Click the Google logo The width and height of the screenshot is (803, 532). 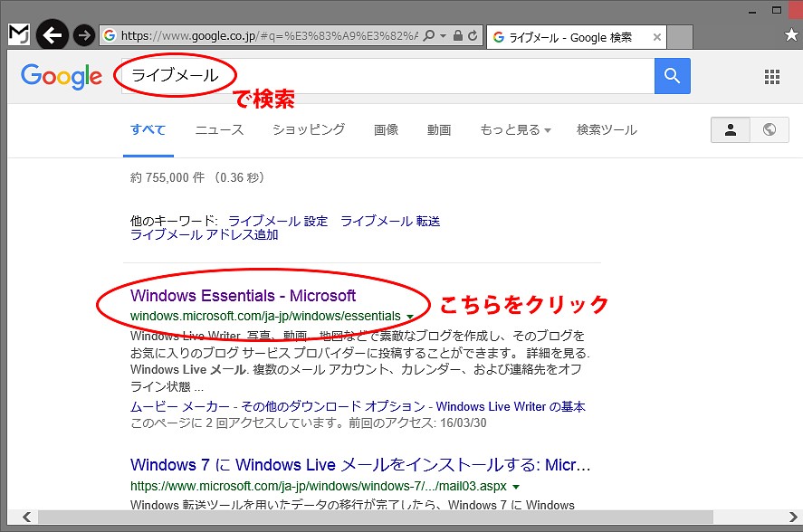coord(62,77)
